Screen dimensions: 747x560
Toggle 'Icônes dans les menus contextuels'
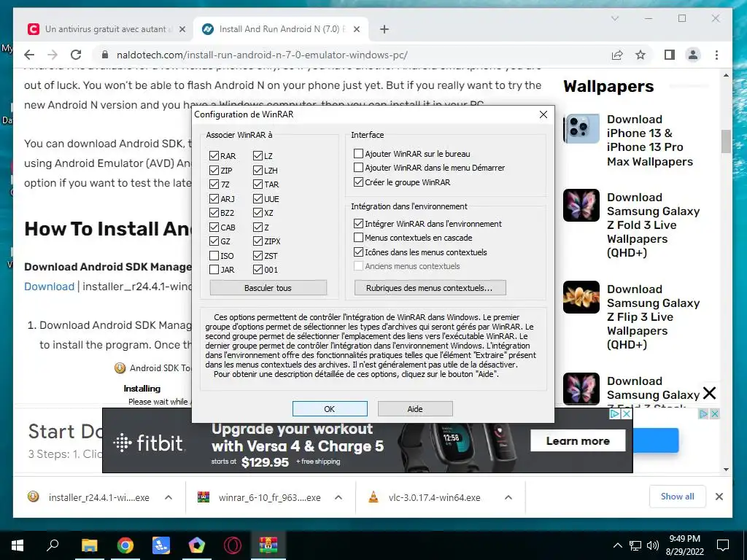[x=358, y=252]
